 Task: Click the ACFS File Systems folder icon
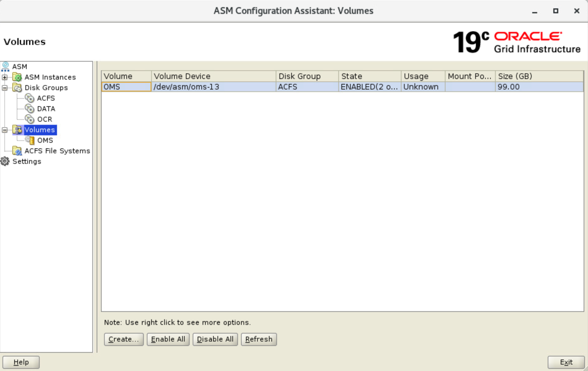click(x=17, y=151)
